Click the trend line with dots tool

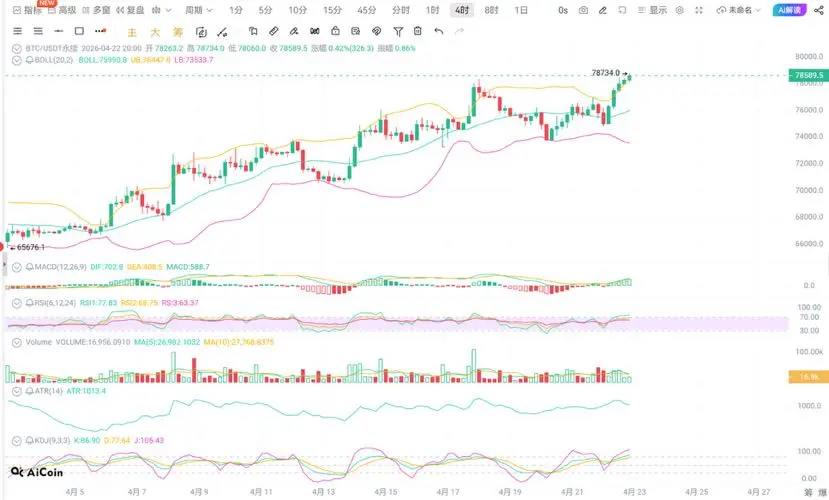(222, 32)
